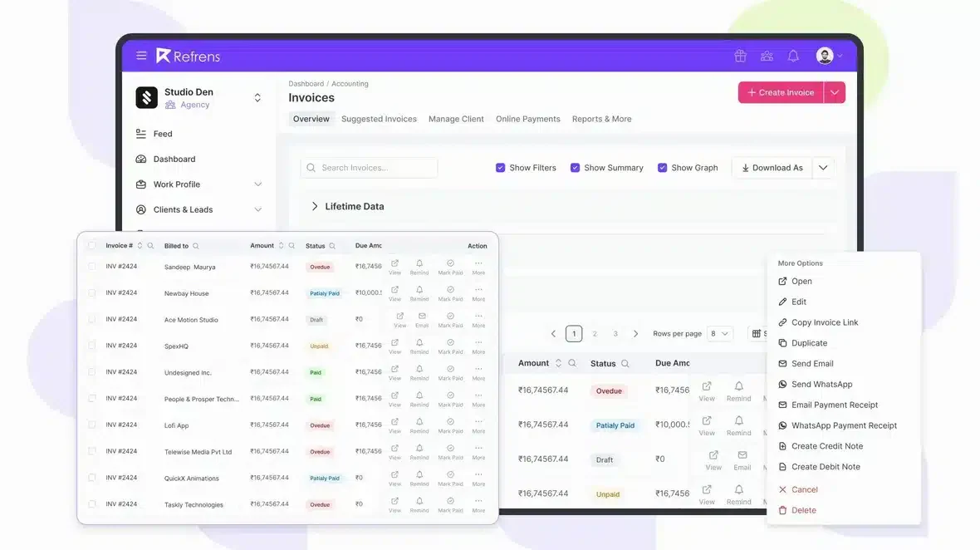Viewport: 980px width, 550px height.
Task: Go to page 3 in pagination
Action: pyautogui.click(x=615, y=334)
